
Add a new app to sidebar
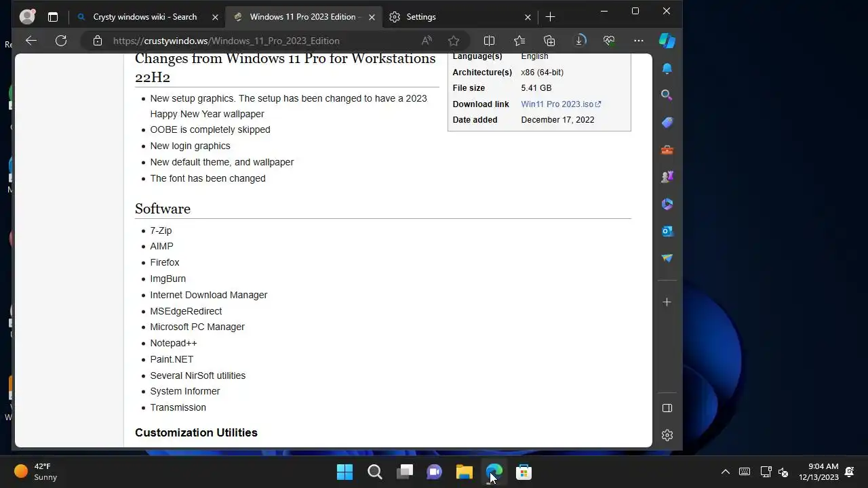[x=667, y=302]
